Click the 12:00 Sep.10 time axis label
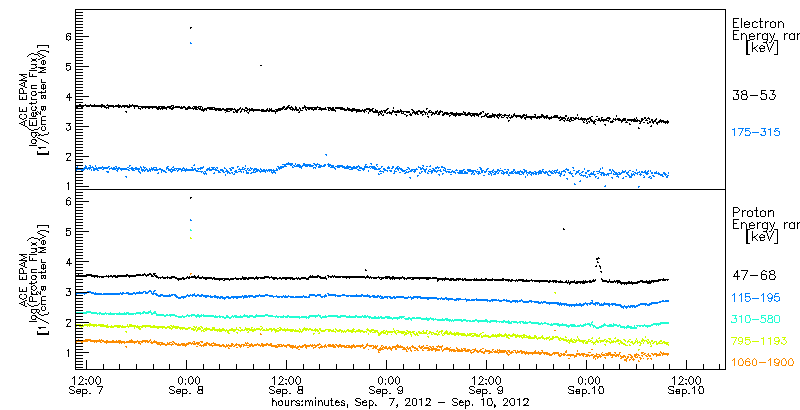800x410 pixels. pyautogui.click(x=686, y=386)
